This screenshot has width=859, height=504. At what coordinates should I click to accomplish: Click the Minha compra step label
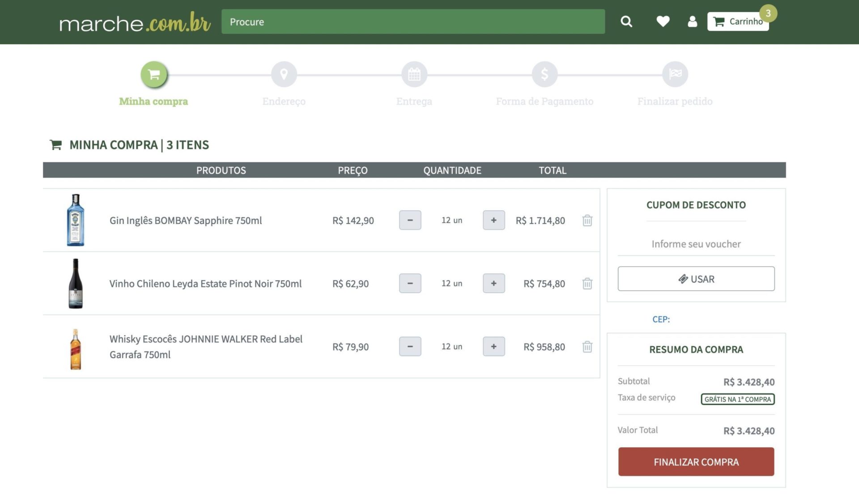point(153,102)
